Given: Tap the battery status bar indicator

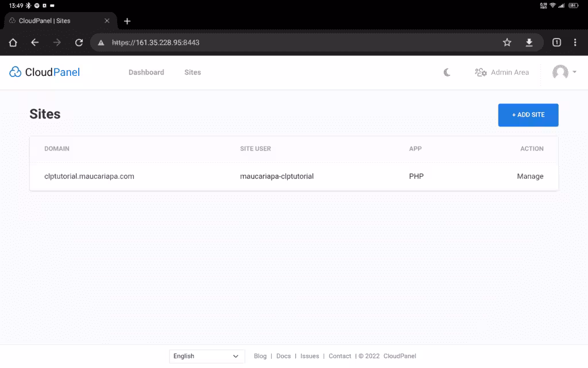Looking at the screenshot, I should pyautogui.click(x=574, y=5).
